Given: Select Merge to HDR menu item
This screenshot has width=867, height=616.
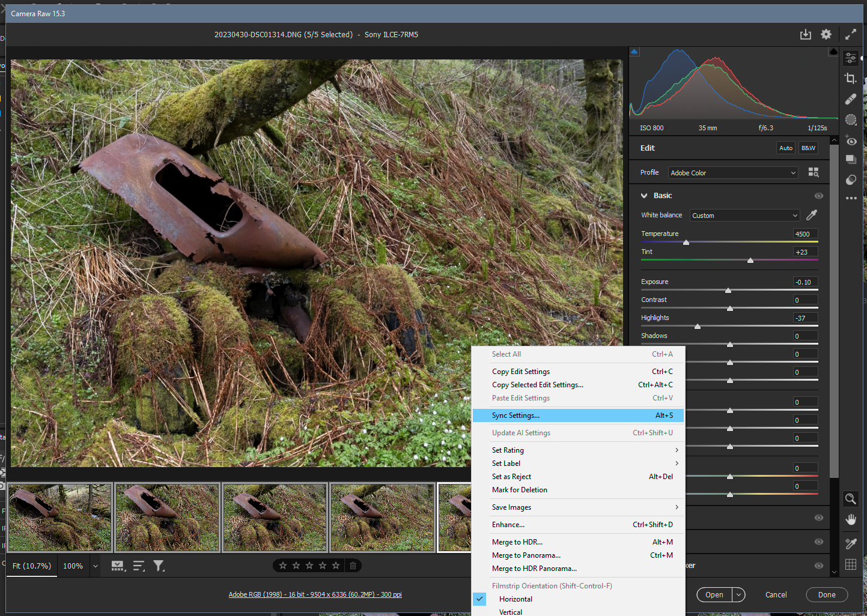Looking at the screenshot, I should [x=517, y=542].
